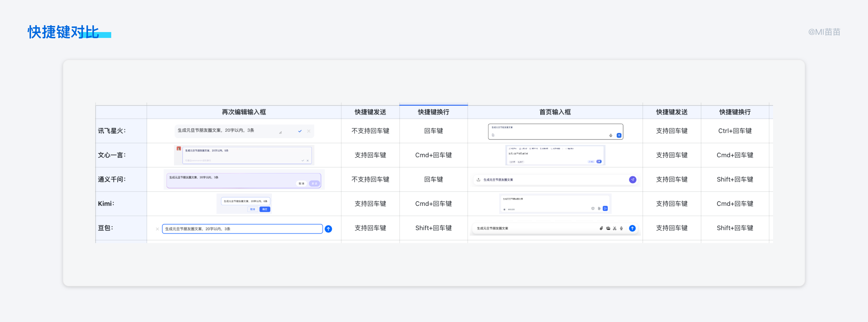Cancel edit with X in 文心一言 box

308,161
